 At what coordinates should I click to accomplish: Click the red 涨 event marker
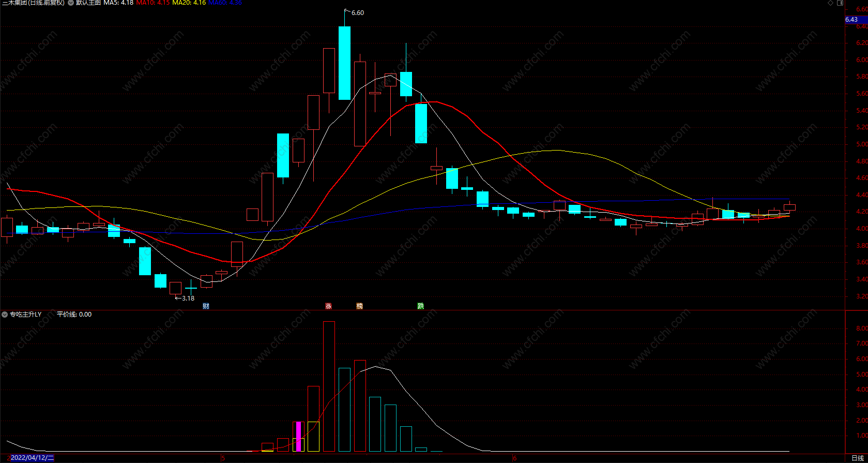[328, 306]
